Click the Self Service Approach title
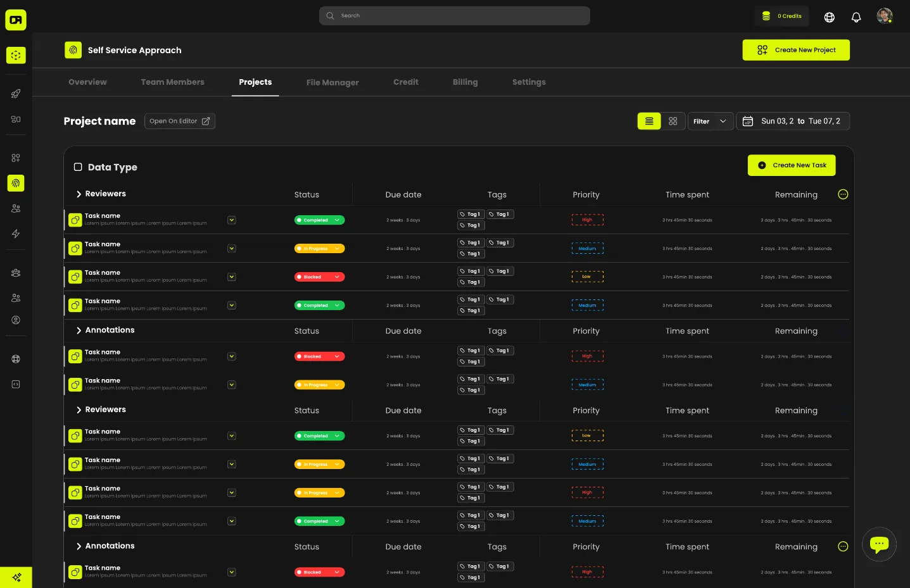The image size is (910, 588). click(x=135, y=50)
